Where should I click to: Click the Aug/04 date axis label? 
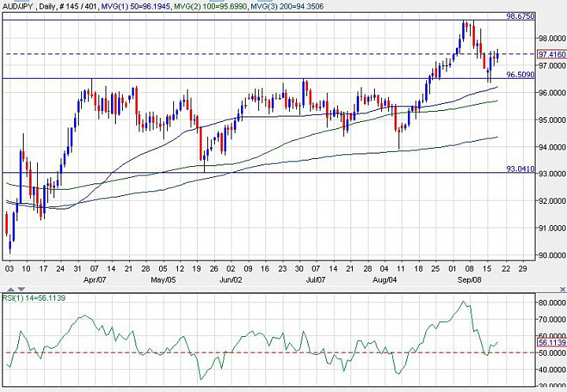click(384, 279)
